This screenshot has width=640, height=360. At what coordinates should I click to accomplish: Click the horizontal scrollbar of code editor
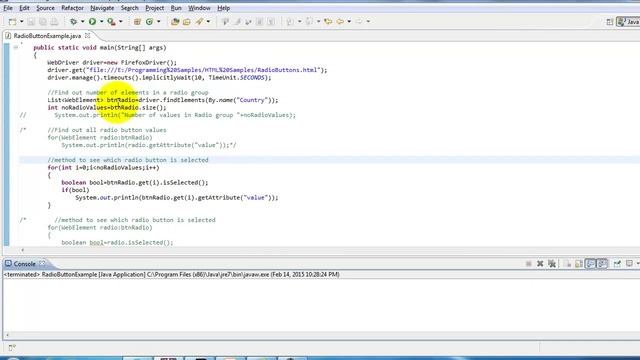point(329,250)
